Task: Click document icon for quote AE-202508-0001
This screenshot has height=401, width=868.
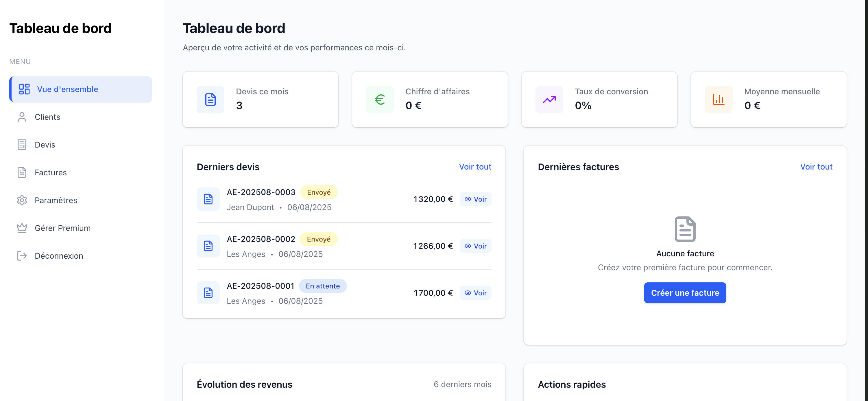Action: click(208, 293)
